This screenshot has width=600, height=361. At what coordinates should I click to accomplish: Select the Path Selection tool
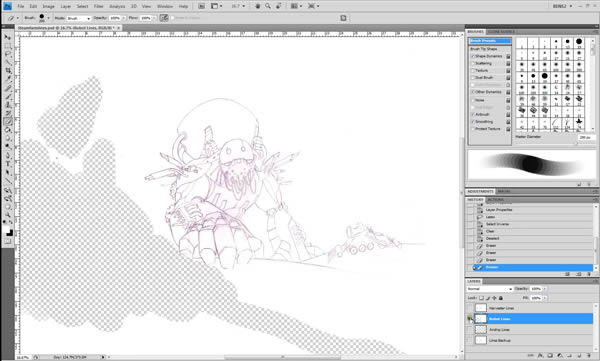pyautogui.click(x=8, y=172)
